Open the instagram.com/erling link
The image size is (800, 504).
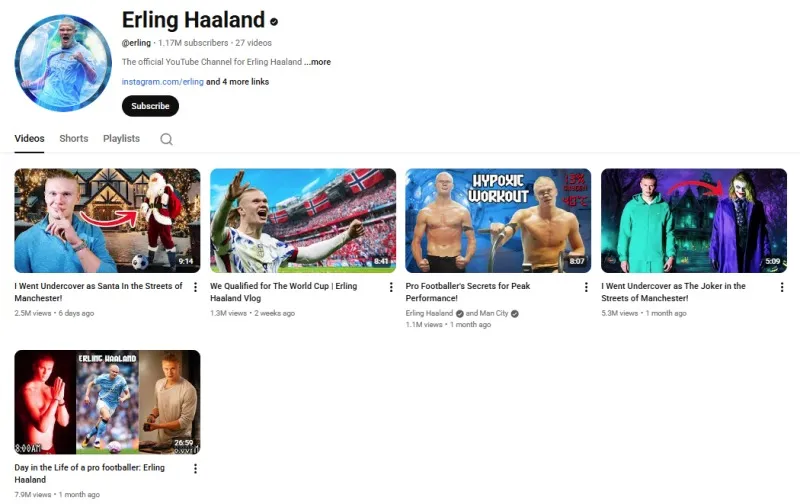[162, 82]
